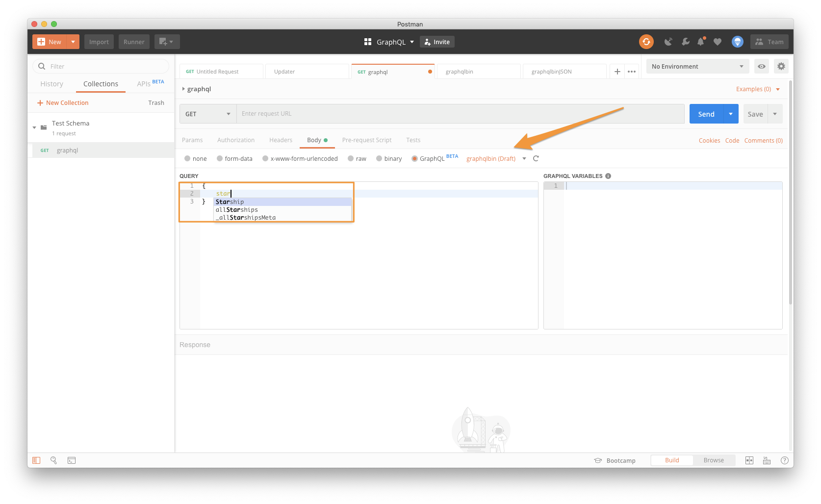The height and width of the screenshot is (504, 821).
Task: Select the raw body option
Action: 350,158
